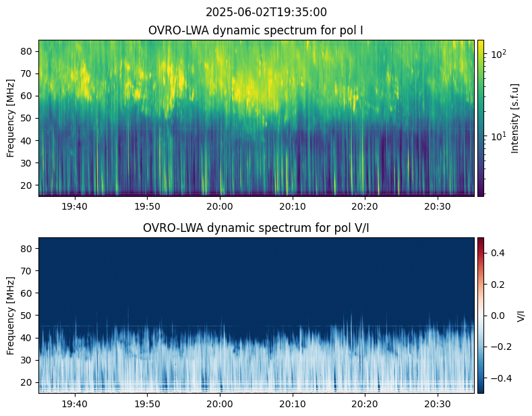Click the bottom plot's Frequency [MHz] axis label

pyautogui.click(x=11, y=315)
